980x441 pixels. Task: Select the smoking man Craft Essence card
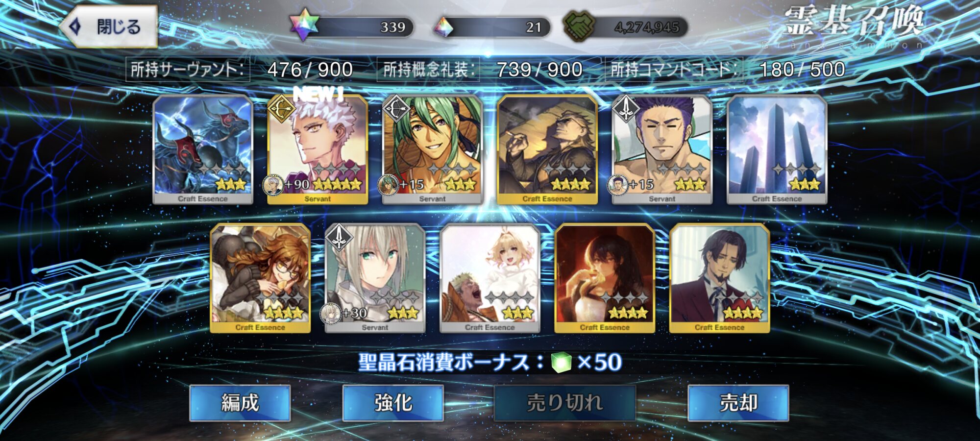coord(547,150)
